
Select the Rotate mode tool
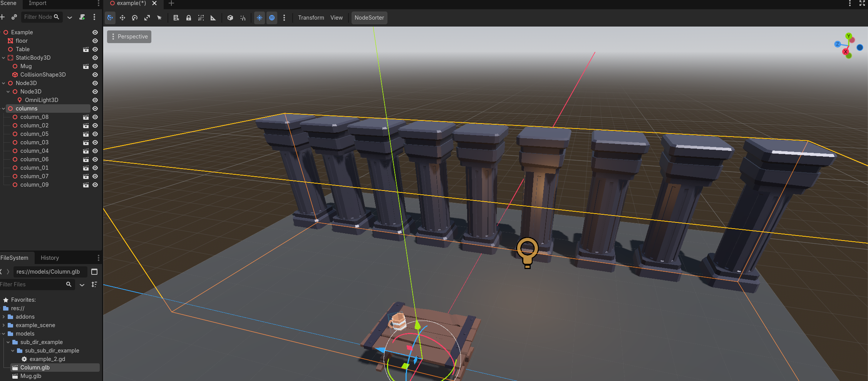135,18
